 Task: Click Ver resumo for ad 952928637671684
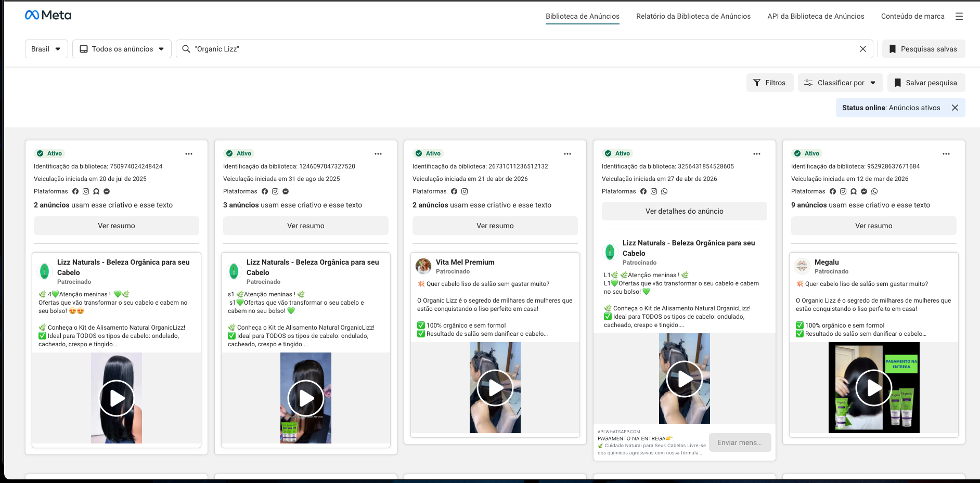[874, 226]
